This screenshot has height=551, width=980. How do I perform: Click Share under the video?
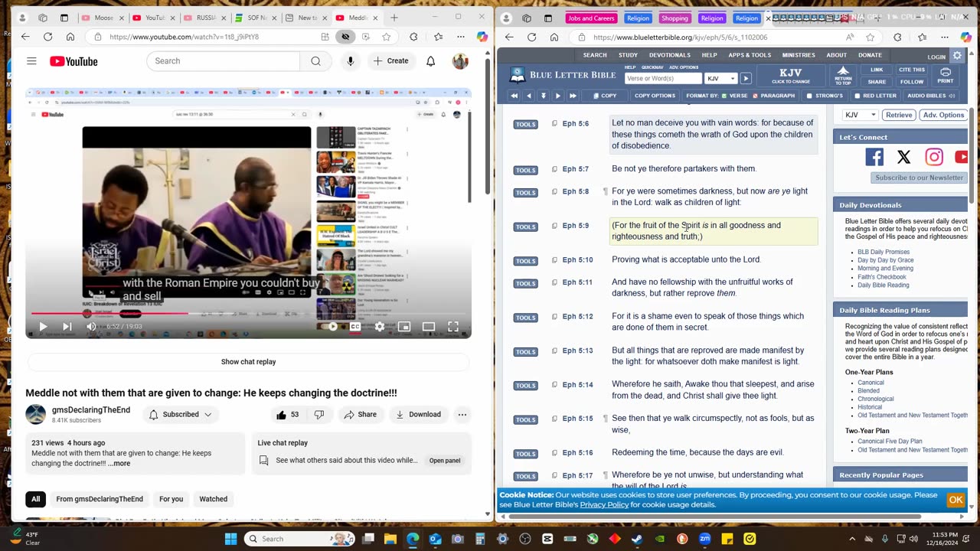[x=360, y=415]
